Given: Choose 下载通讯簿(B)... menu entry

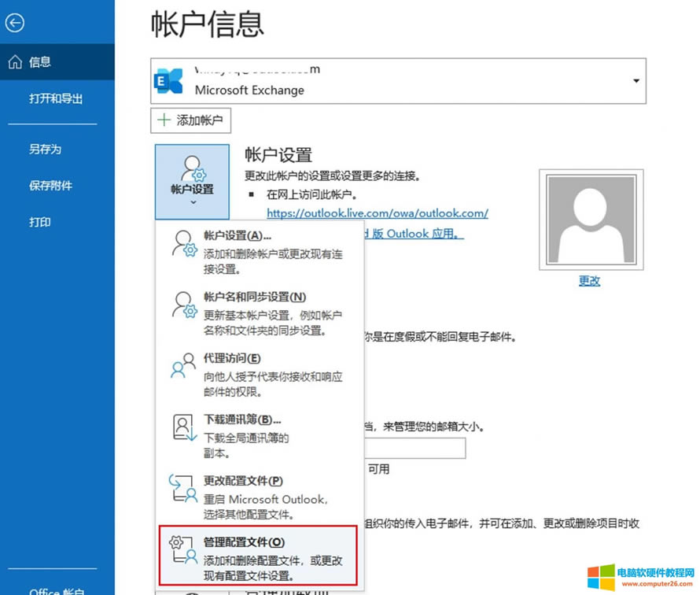Looking at the screenshot, I should click(x=260, y=435).
